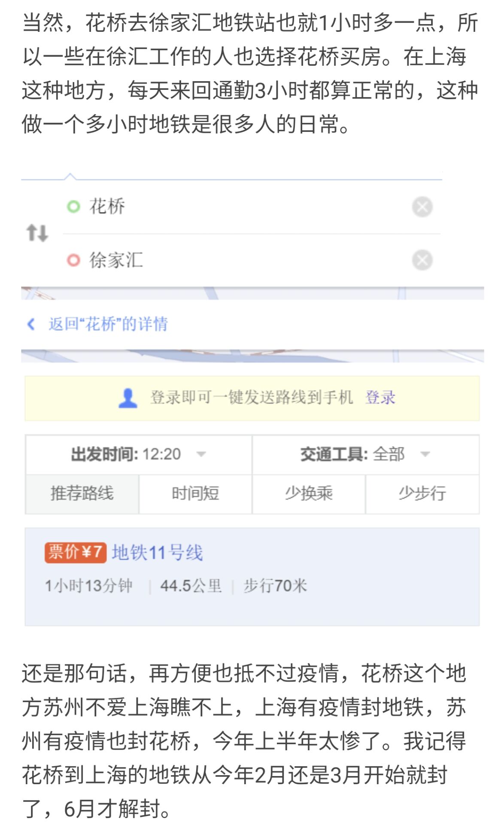This screenshot has width=504, height=825.
Task: Select route details 1小时13分钟 row
Action: click(176, 586)
